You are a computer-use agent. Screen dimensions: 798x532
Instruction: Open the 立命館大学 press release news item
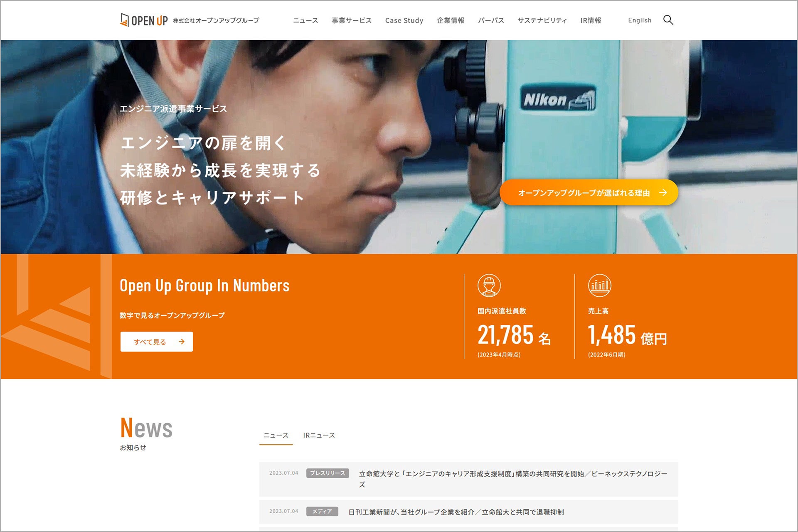click(513, 474)
